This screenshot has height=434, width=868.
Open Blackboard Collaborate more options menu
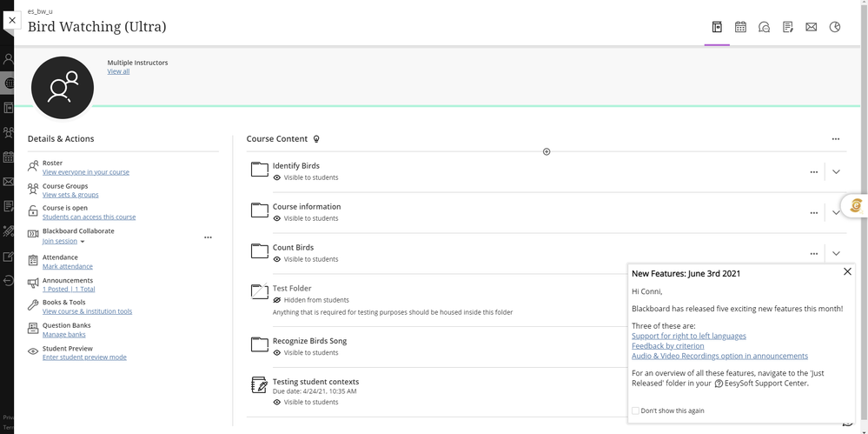pyautogui.click(x=208, y=237)
